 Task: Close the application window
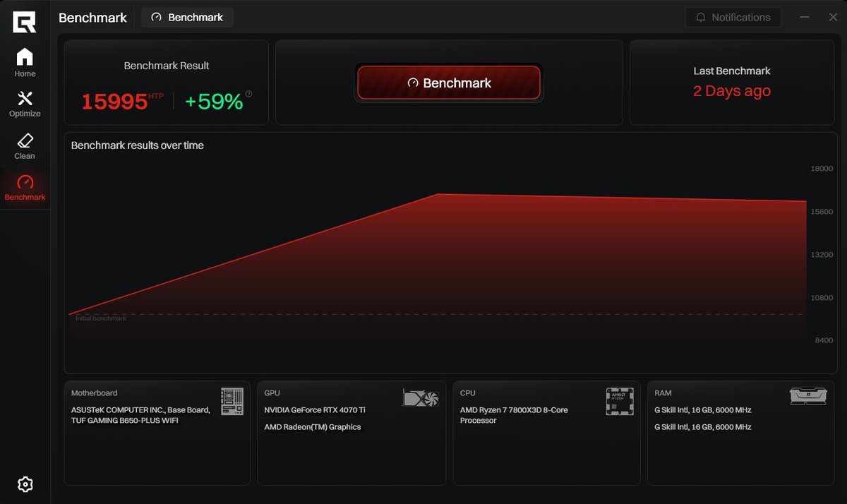pos(833,18)
